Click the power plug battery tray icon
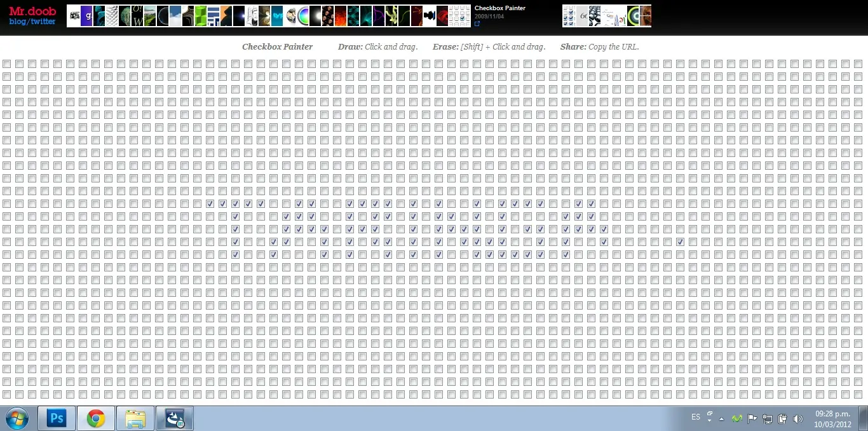Viewport: 868px width, 431px height. coord(783,418)
